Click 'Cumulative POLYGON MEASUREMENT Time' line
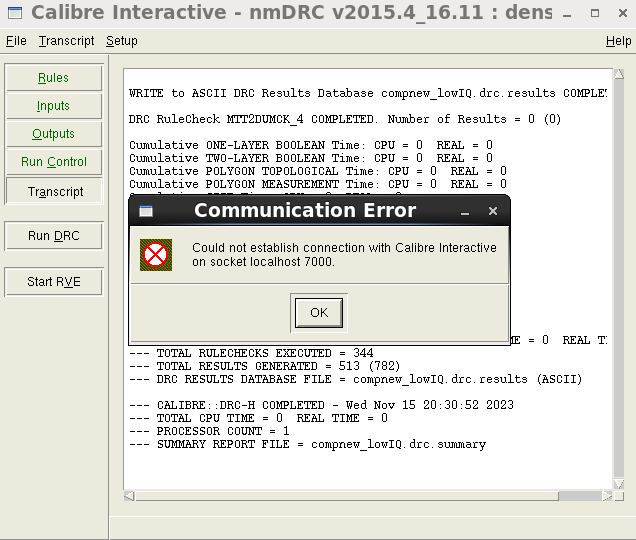Screen dimensions: 636x540 [318, 184]
